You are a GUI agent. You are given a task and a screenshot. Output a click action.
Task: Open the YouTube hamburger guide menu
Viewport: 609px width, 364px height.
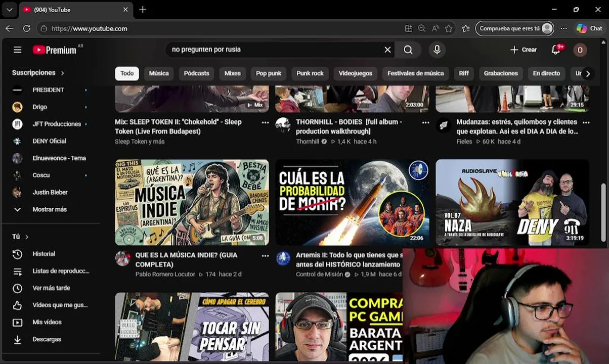(17, 50)
